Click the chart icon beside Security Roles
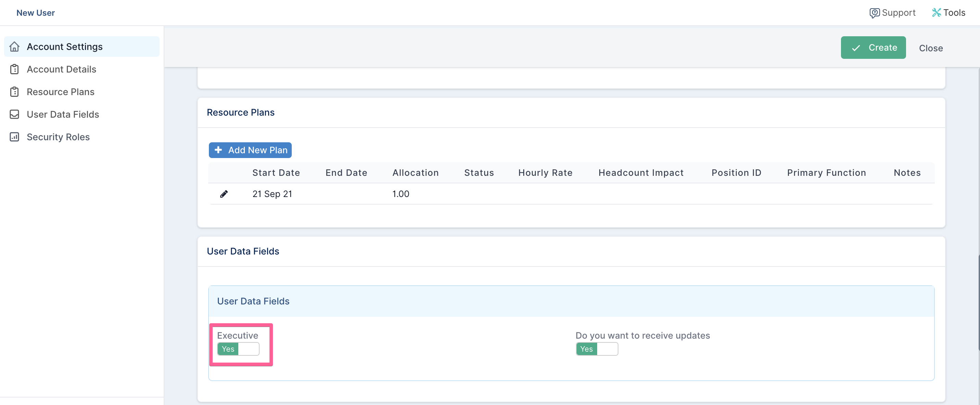Screen dimensions: 980x405 click(14, 137)
